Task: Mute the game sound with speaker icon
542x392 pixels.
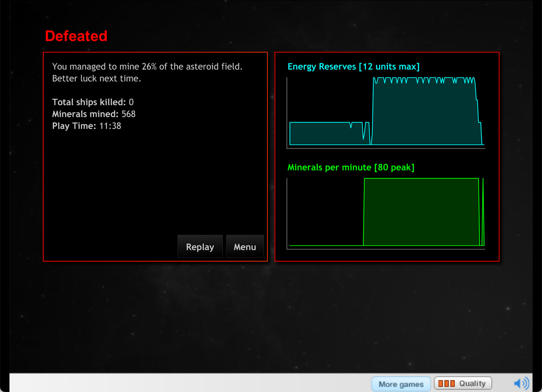Action: (521, 383)
